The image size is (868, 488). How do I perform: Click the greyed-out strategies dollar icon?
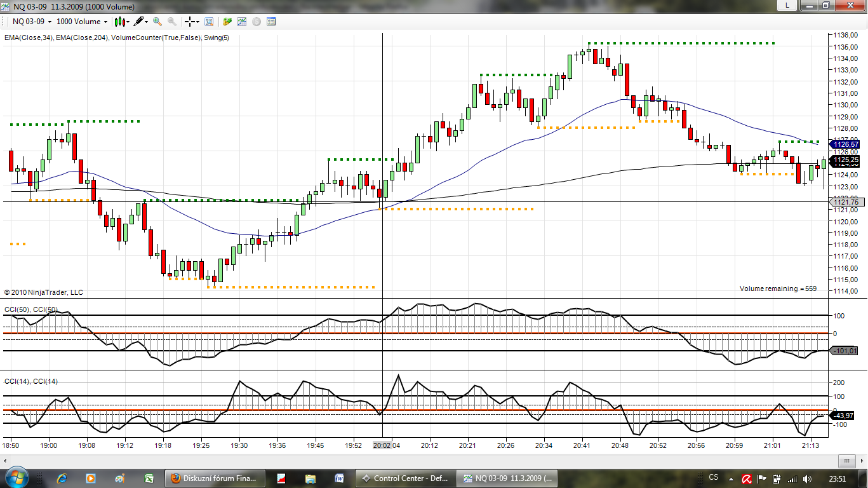click(257, 22)
